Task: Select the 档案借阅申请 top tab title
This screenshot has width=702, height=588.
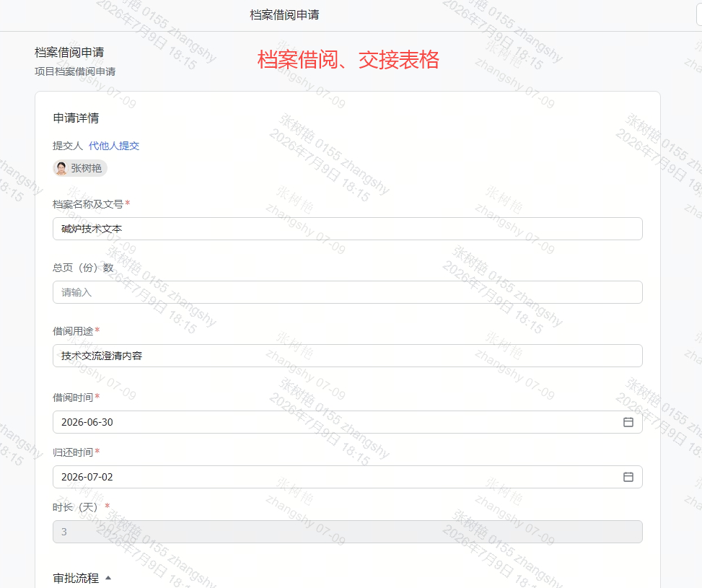Action: pos(284,14)
